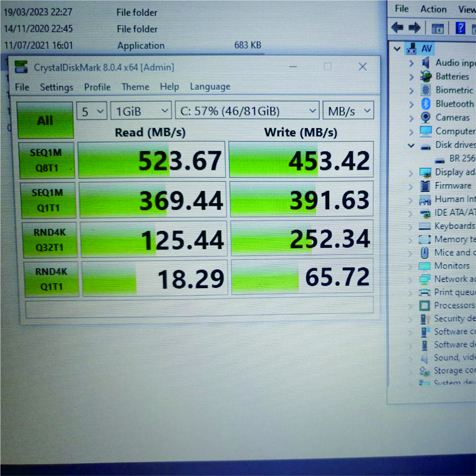Collapse the Disk drives category
476x476 pixels.
pos(411,145)
